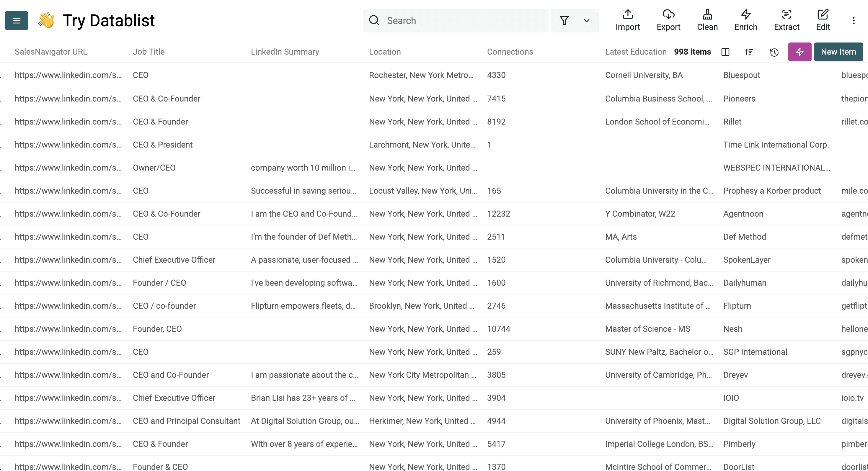Expand the filter dropdown chevron
Screen dimensions: 868x471
(586, 21)
